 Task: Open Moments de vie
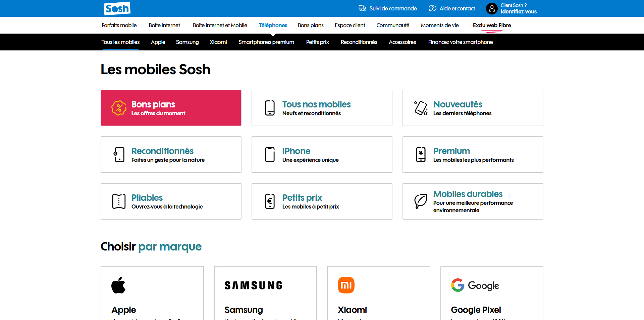click(x=440, y=25)
